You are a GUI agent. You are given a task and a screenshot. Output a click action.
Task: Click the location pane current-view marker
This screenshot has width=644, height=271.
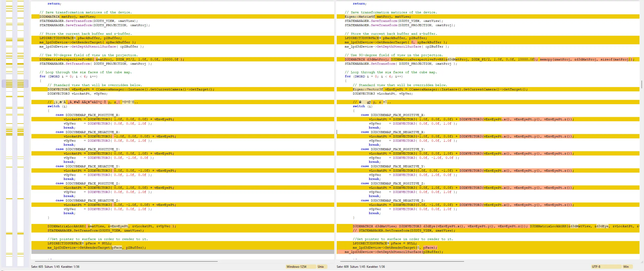[x=15, y=84]
